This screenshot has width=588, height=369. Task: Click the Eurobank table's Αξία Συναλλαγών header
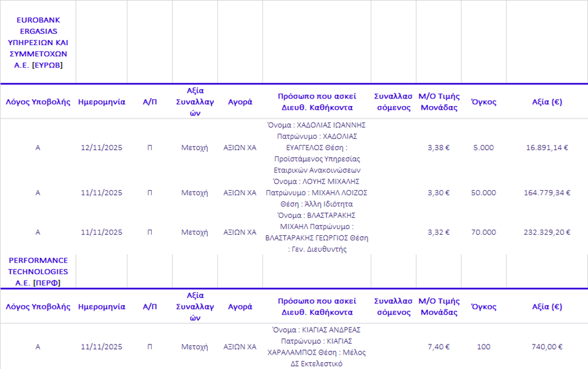tap(195, 102)
